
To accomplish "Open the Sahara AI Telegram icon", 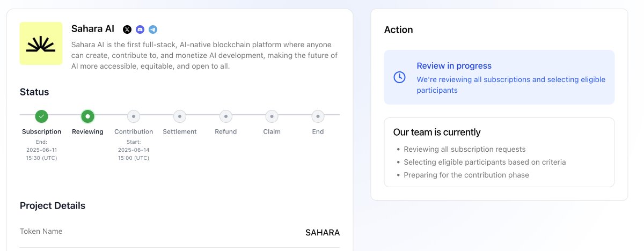I will (153, 29).
